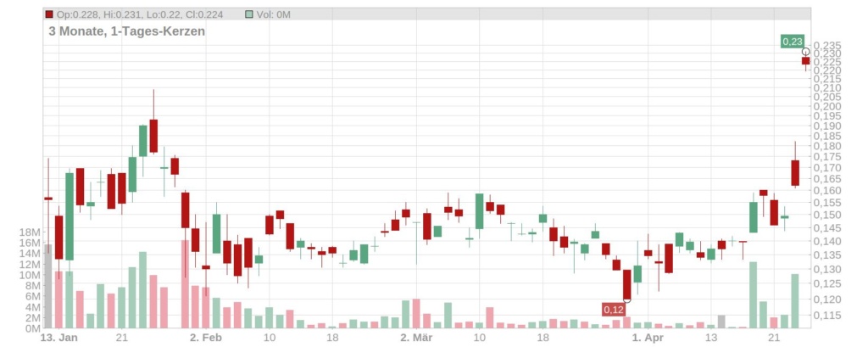Viewport: 868px width, 347px height.
Task: Jump to the '2. Feb' date label
Action: click(206, 338)
